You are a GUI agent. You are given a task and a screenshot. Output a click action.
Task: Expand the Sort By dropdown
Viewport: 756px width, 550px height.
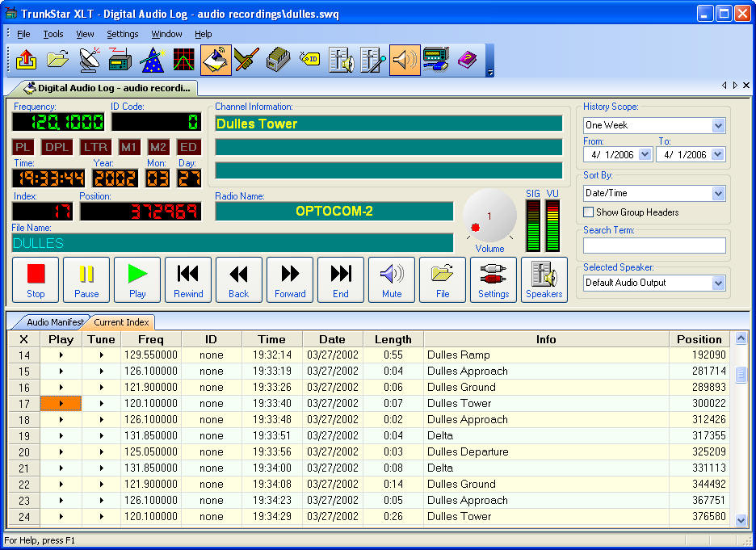718,194
